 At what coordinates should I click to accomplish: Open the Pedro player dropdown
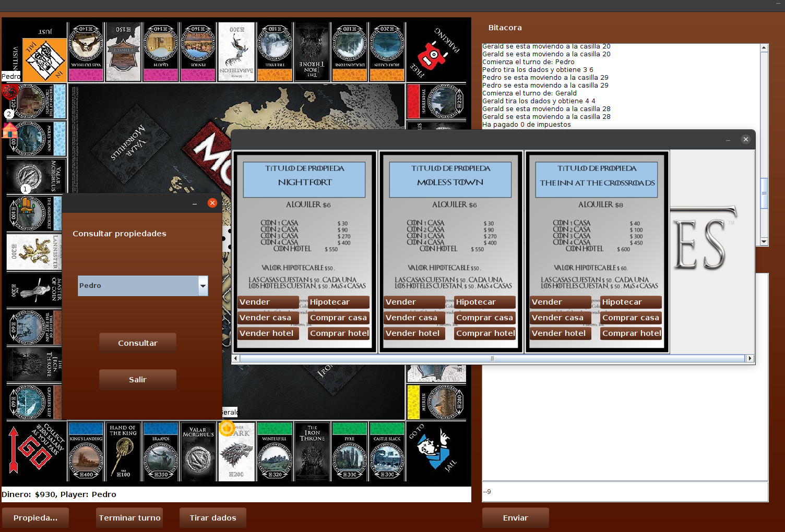(x=203, y=286)
